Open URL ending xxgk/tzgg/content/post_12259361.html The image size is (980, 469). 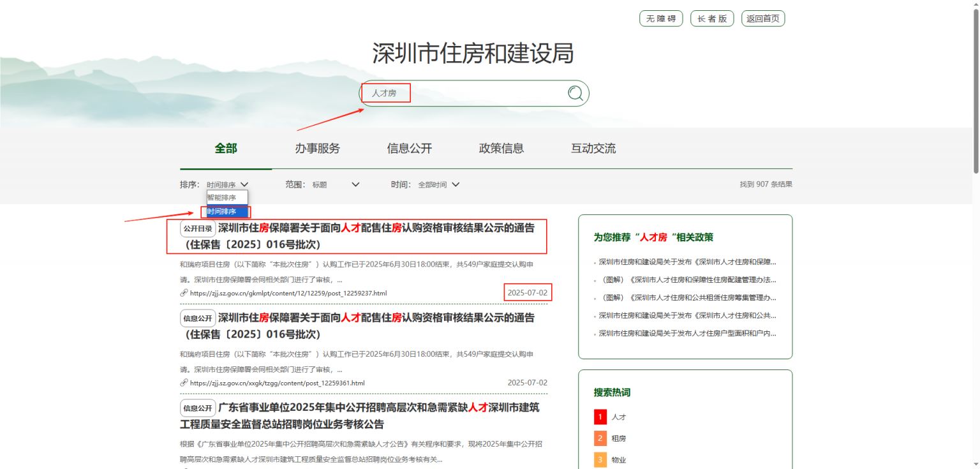click(278, 383)
